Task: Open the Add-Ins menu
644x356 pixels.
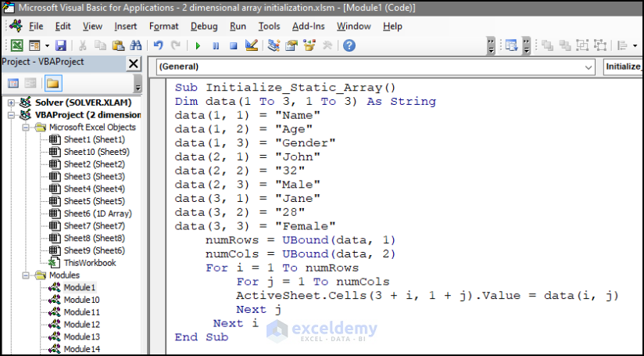Action: (309, 27)
